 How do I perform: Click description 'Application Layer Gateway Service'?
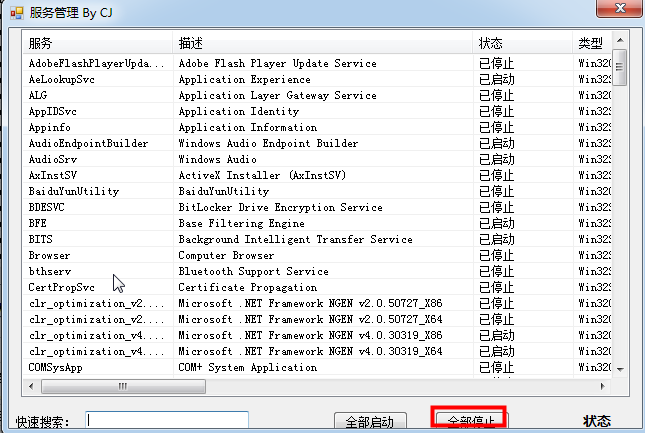click(x=278, y=95)
